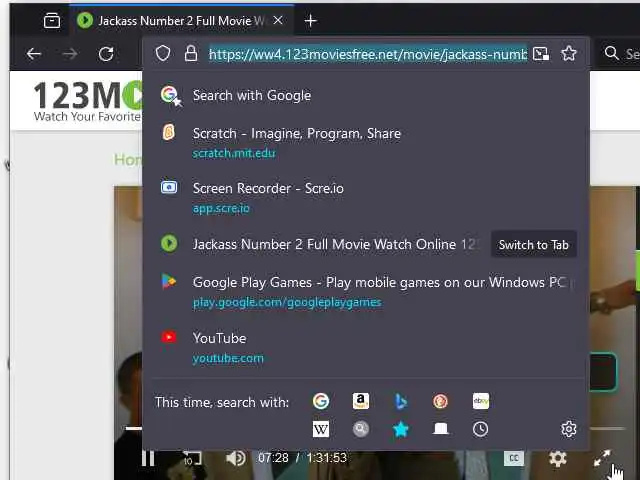
Task: Search bookmarks with the blue star icon
Action: 401,429
